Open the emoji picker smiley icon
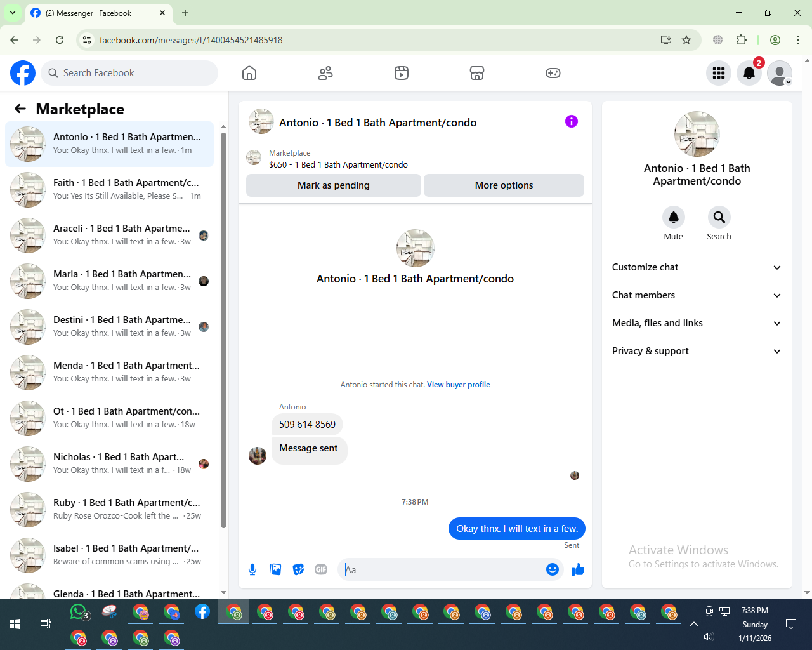Image resolution: width=812 pixels, height=650 pixels. click(553, 569)
